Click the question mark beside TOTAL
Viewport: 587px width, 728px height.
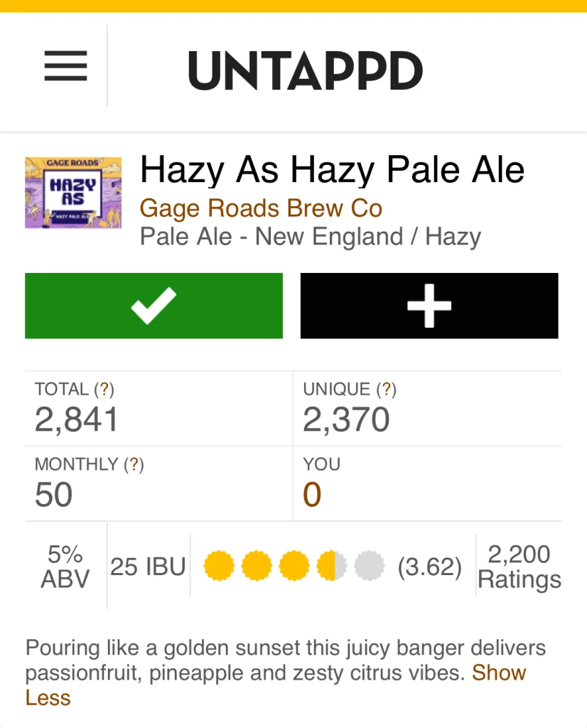[x=105, y=390]
